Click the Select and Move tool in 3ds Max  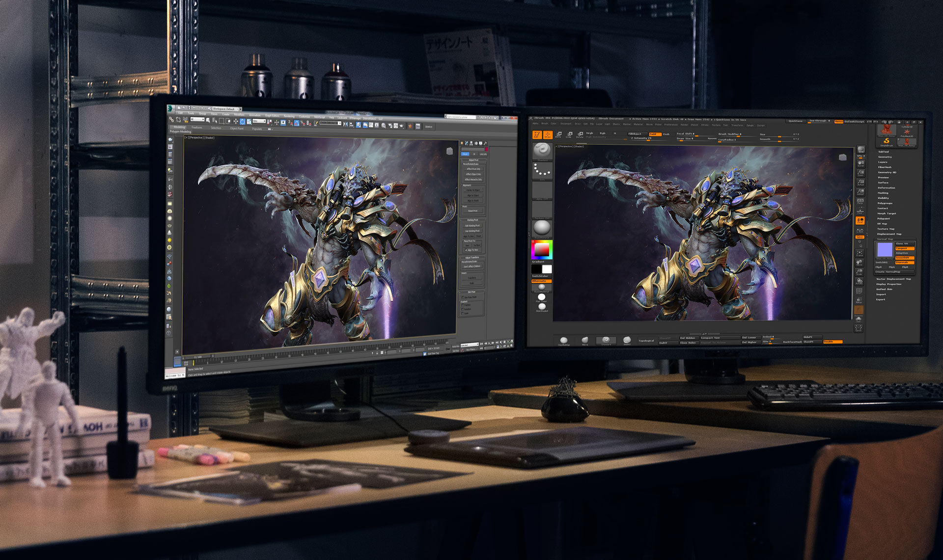point(235,121)
